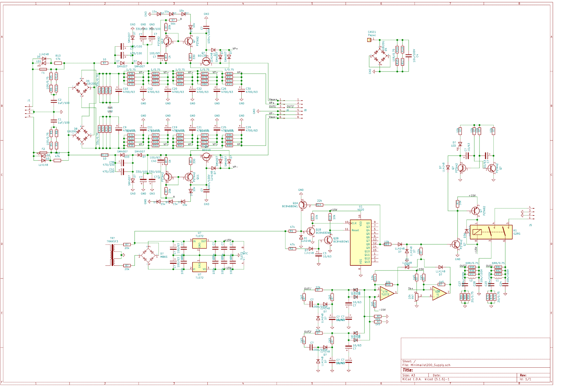
Task: Click resistor R44 10k
Action: pos(375,277)
